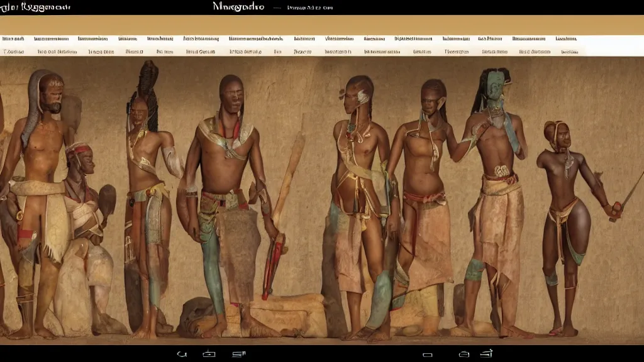Click the small dash icon beside the page title
The width and height of the screenshot is (644, 362).
tap(274, 6)
